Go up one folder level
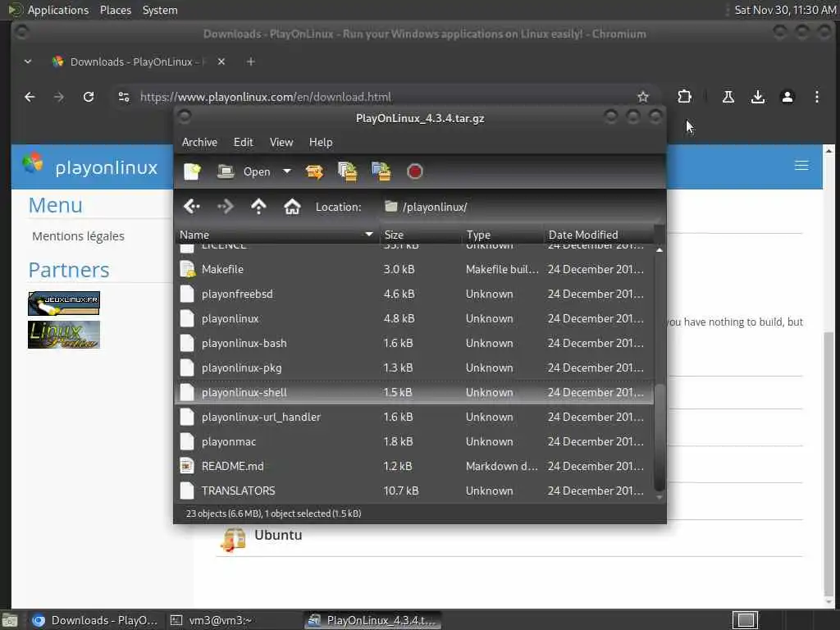 click(x=258, y=206)
